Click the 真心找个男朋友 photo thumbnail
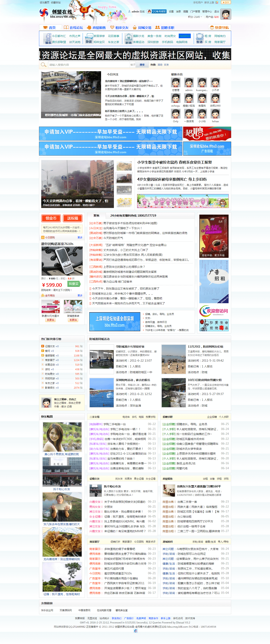 pyautogui.click(x=62, y=437)
